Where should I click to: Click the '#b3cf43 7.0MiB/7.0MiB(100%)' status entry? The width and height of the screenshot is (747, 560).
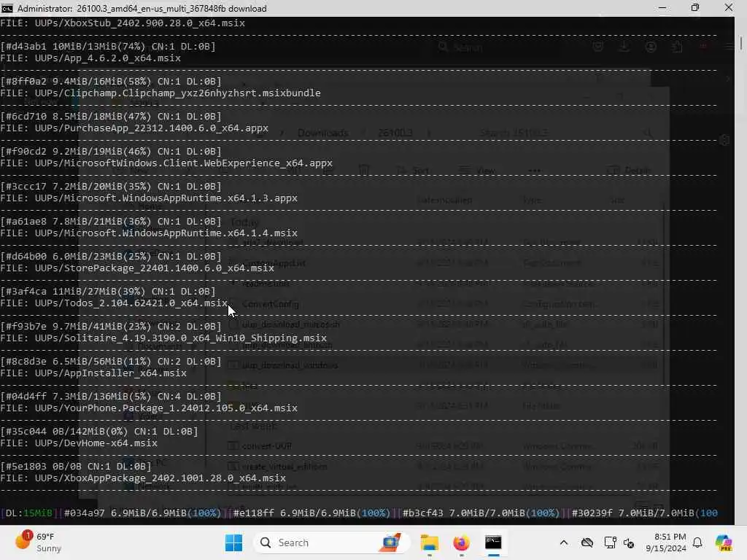tap(481, 513)
